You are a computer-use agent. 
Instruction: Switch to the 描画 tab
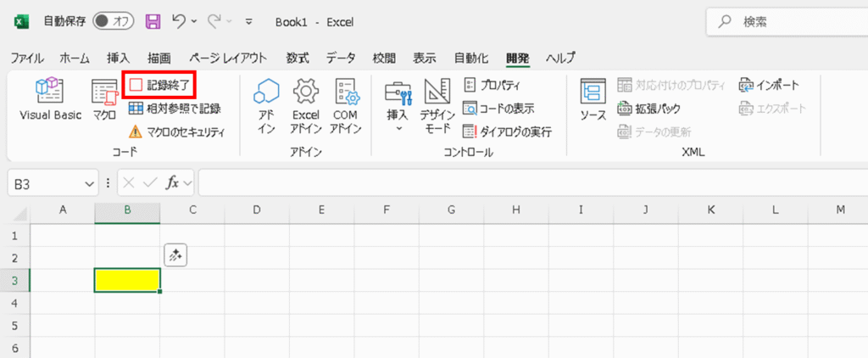point(159,59)
